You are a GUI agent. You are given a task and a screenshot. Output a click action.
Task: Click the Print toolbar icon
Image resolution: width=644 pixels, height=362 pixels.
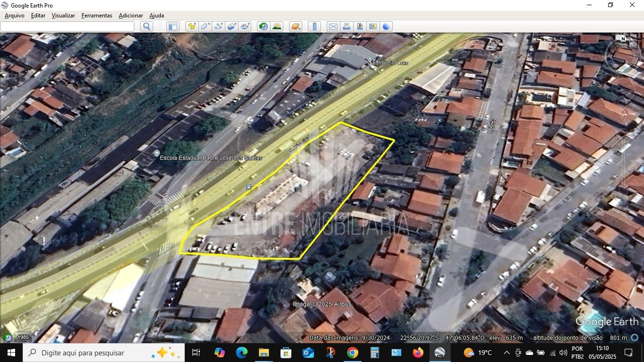pyautogui.click(x=347, y=26)
